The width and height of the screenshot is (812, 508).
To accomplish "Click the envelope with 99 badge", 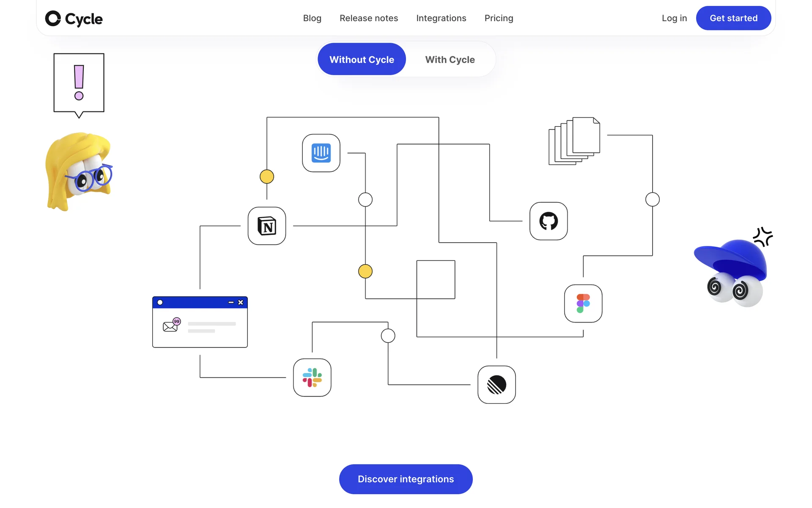I will tap(171, 325).
